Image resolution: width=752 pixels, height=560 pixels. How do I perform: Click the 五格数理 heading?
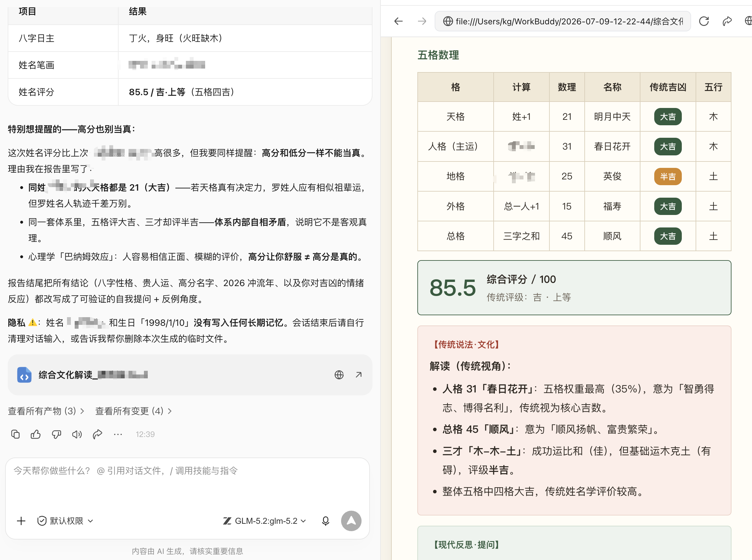(438, 55)
